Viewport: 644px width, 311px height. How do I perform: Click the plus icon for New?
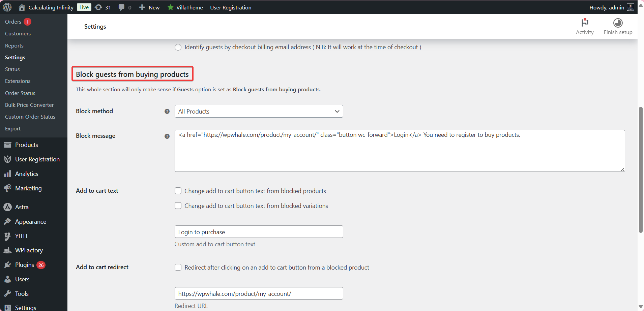[x=142, y=7]
